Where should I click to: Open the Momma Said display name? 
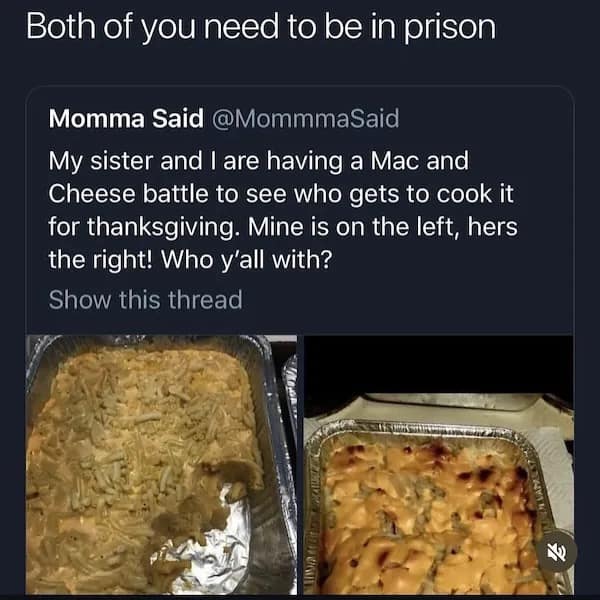pyautogui.click(x=126, y=118)
